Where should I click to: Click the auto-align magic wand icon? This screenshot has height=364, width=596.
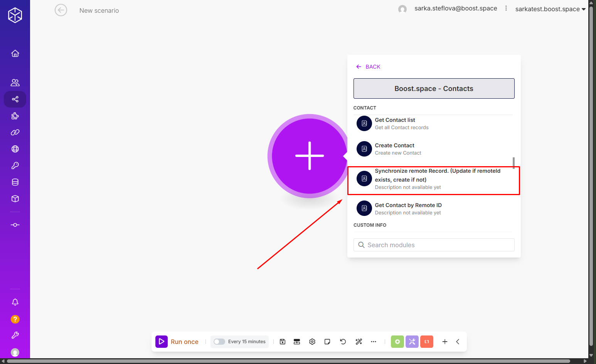tap(359, 342)
